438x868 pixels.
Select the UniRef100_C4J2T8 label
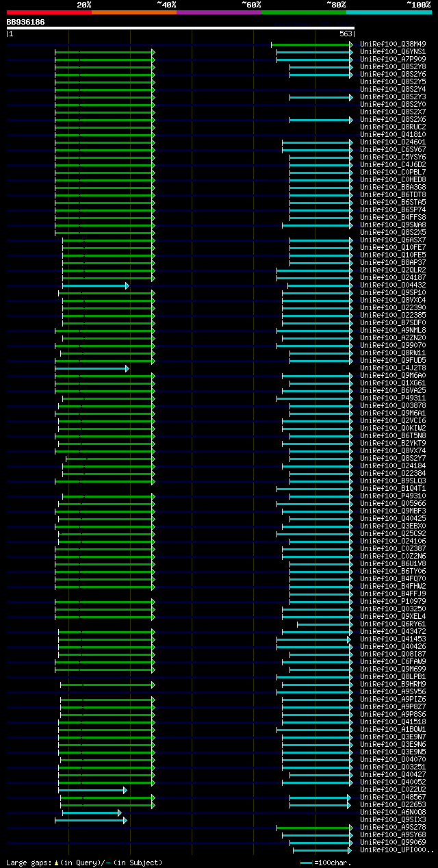(x=394, y=368)
